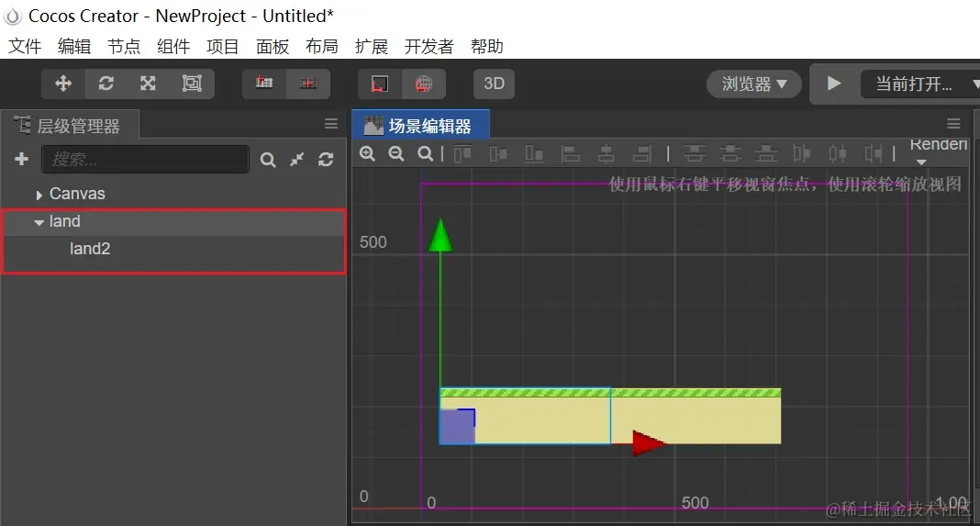The width and height of the screenshot is (980, 526).
Task: Open the 节点 menu
Action: point(124,46)
